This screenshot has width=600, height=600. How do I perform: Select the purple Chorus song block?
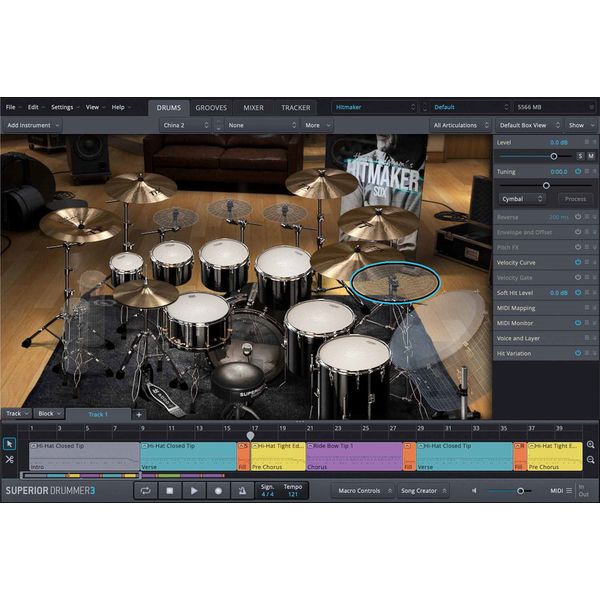click(354, 456)
